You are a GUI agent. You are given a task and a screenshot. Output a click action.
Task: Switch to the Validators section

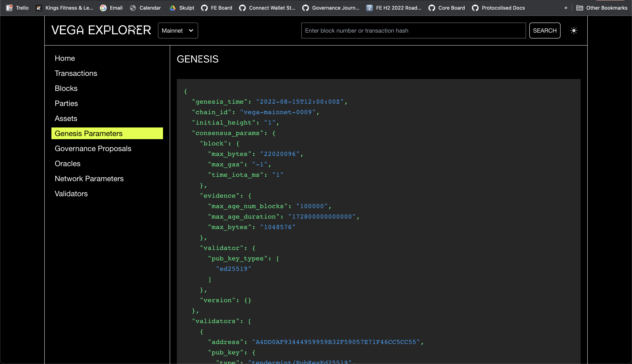coord(71,193)
